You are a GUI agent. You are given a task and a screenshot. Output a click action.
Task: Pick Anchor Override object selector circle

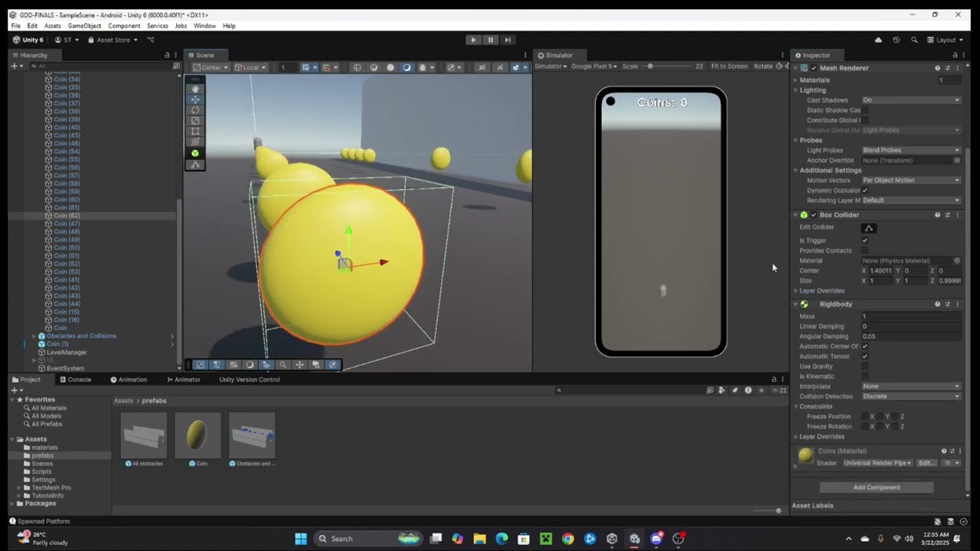(x=957, y=161)
